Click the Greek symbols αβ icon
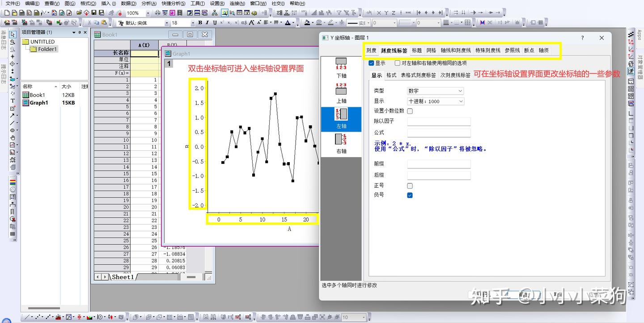Viewport: 644px width, 323px height. [x=243, y=22]
